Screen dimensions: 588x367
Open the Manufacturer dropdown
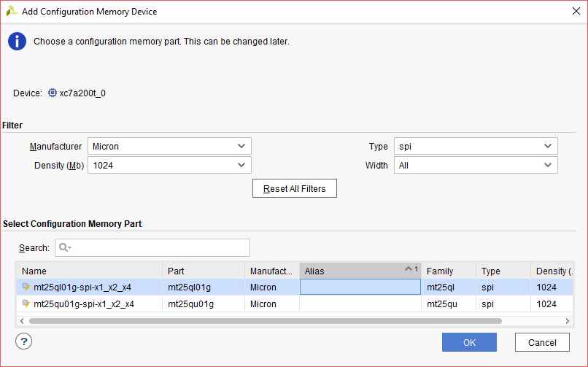[x=169, y=146]
